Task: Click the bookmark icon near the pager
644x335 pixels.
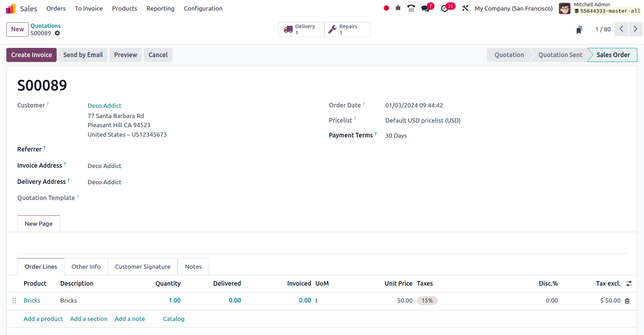Action: click(x=579, y=30)
